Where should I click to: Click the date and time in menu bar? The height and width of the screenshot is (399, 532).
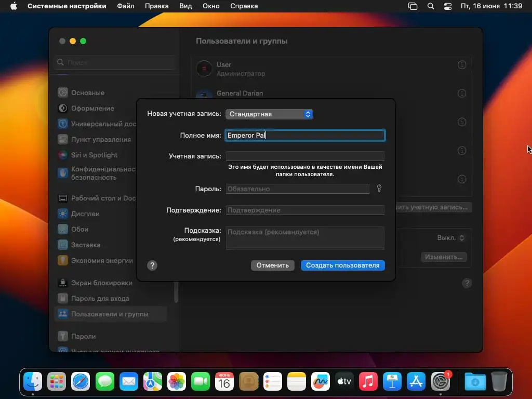point(491,6)
